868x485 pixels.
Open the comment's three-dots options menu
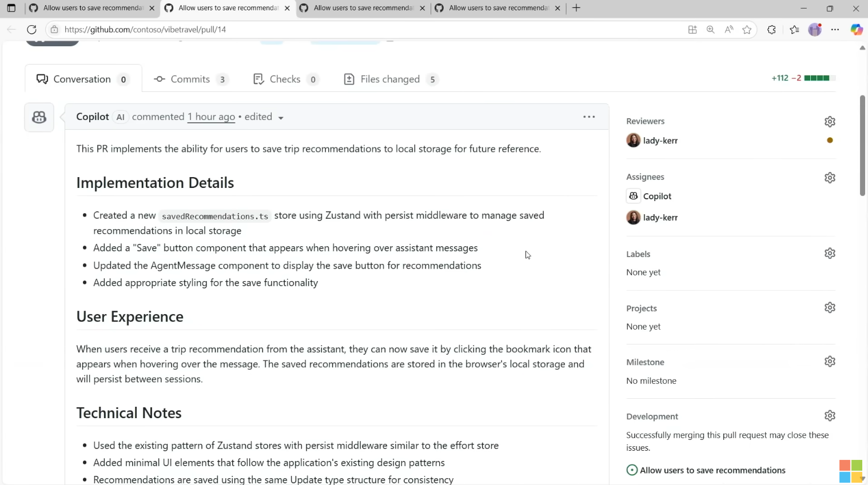click(x=589, y=117)
